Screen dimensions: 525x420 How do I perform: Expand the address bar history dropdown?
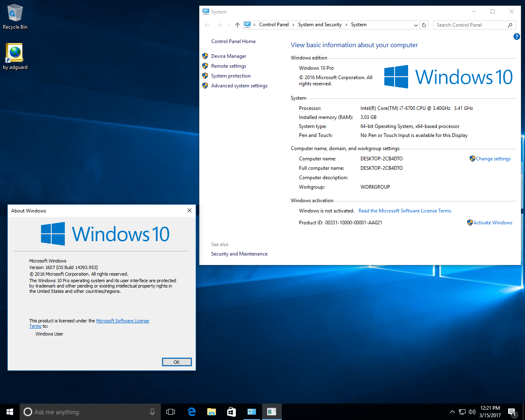point(415,25)
